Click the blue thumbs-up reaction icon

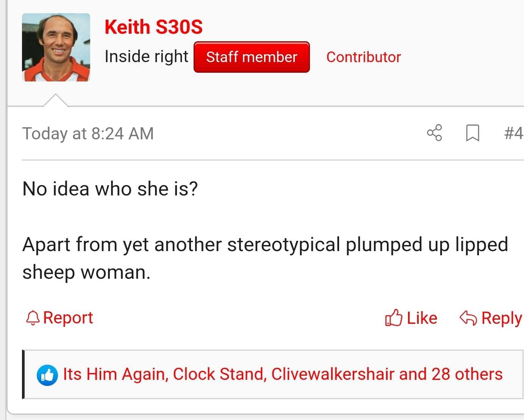47,375
